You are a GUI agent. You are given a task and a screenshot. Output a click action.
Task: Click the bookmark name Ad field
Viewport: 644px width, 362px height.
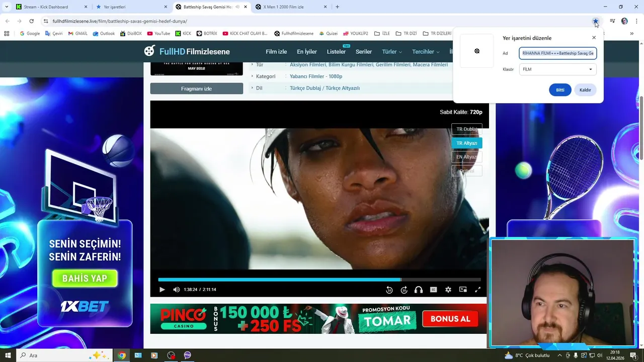(558, 53)
